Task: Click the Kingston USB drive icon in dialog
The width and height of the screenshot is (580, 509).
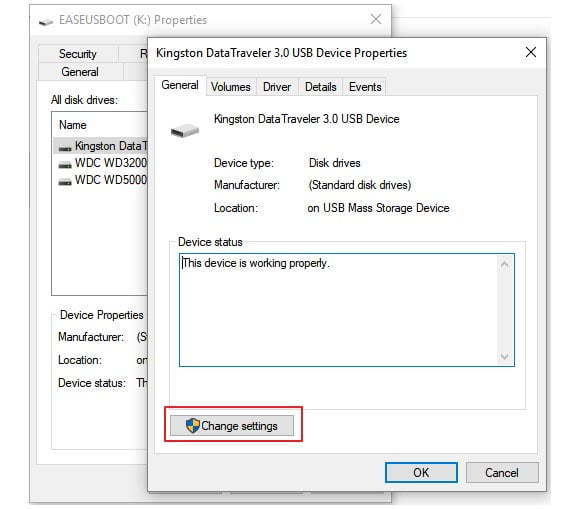Action: pos(185,131)
